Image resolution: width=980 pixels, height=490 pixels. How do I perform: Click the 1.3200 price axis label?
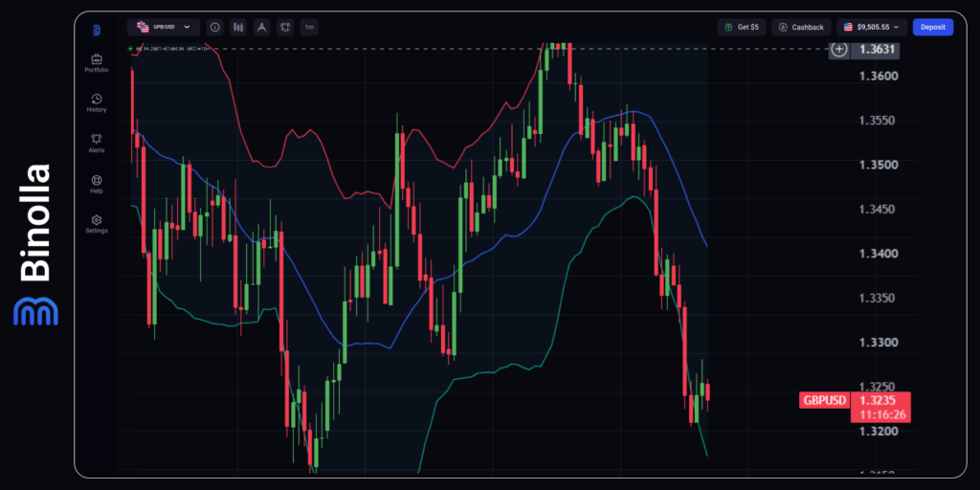880,432
